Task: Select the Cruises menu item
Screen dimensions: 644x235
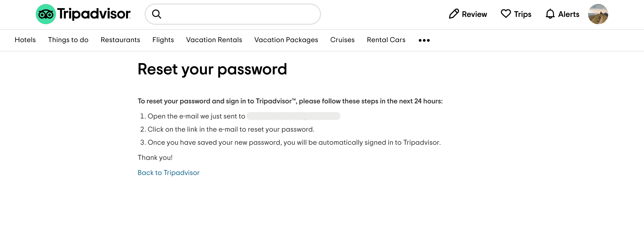Action: click(x=342, y=40)
